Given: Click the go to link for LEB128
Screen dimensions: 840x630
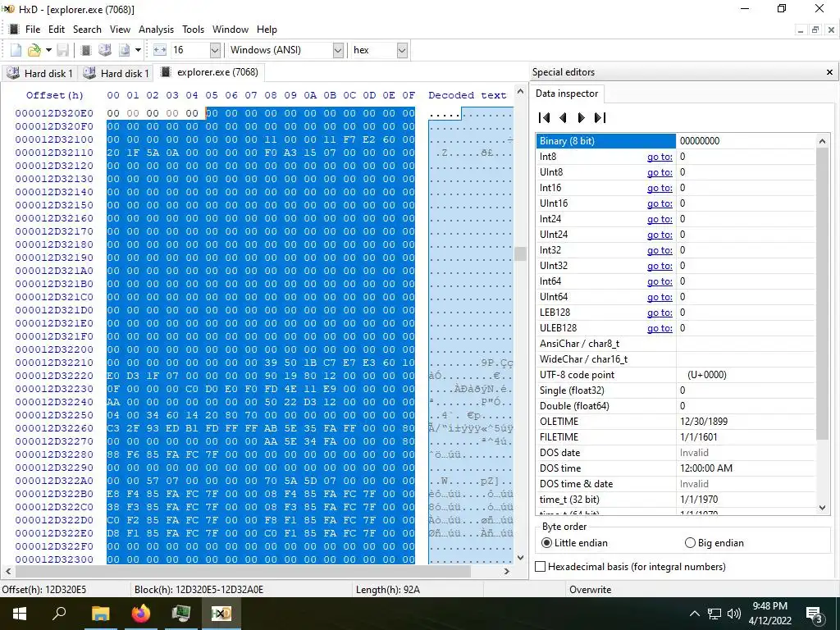Looking at the screenshot, I should pos(660,313).
